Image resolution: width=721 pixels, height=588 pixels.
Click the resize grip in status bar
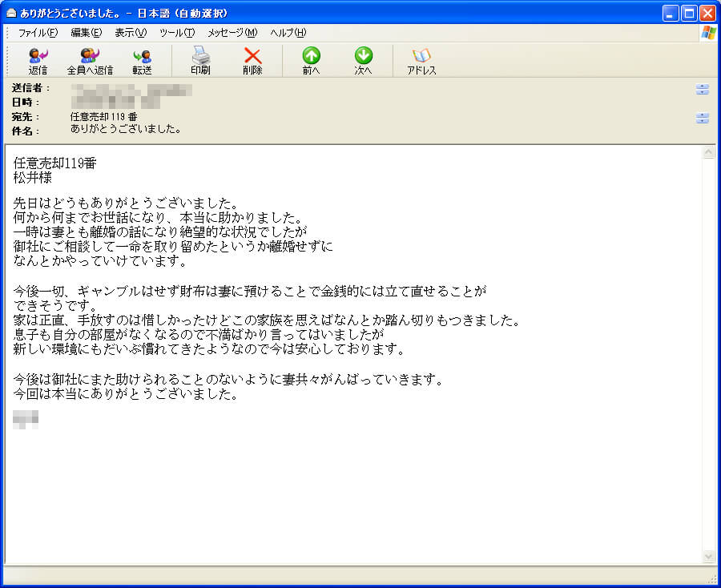pos(712,579)
